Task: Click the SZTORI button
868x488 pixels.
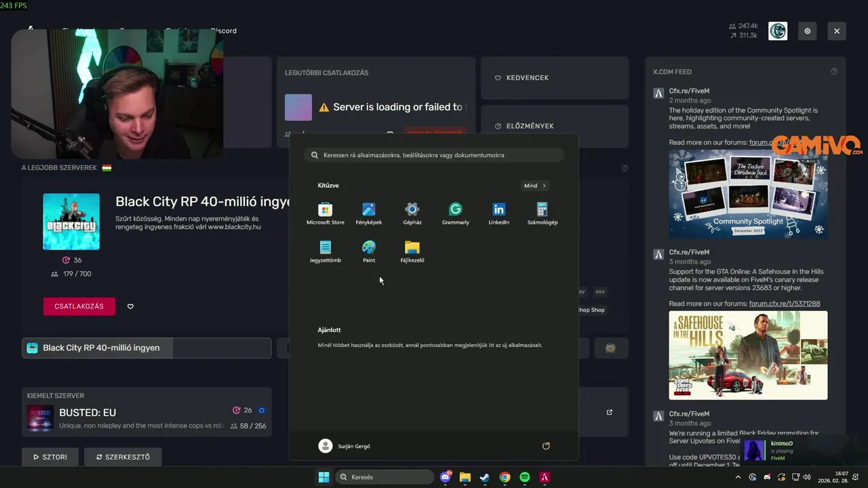Action: pos(50,457)
